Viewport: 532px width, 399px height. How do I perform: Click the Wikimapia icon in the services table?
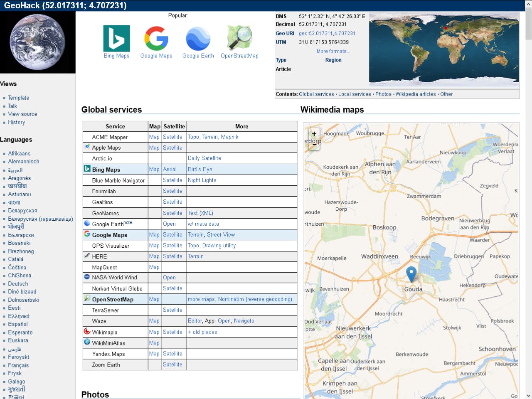(87, 331)
